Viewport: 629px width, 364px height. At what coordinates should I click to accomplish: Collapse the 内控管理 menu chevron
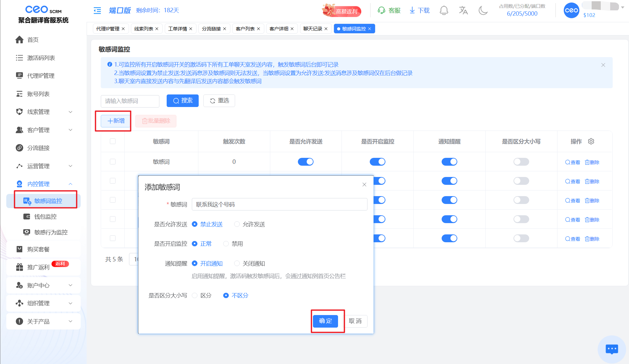70,184
